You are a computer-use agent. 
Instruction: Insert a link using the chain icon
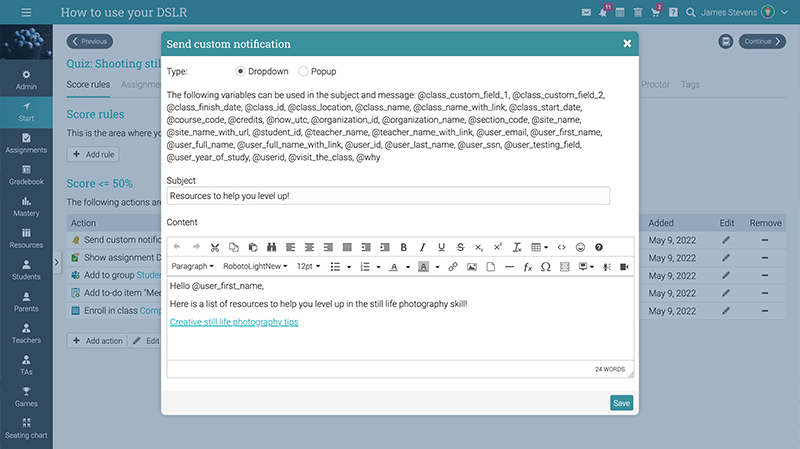pyautogui.click(x=453, y=267)
